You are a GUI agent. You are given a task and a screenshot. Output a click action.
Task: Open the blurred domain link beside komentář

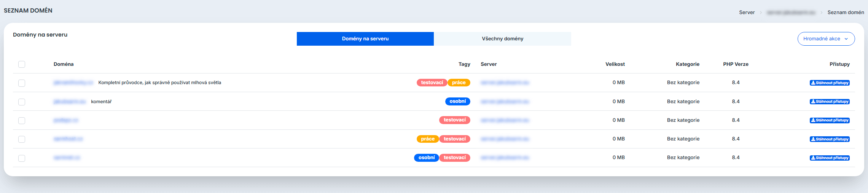[x=70, y=102]
